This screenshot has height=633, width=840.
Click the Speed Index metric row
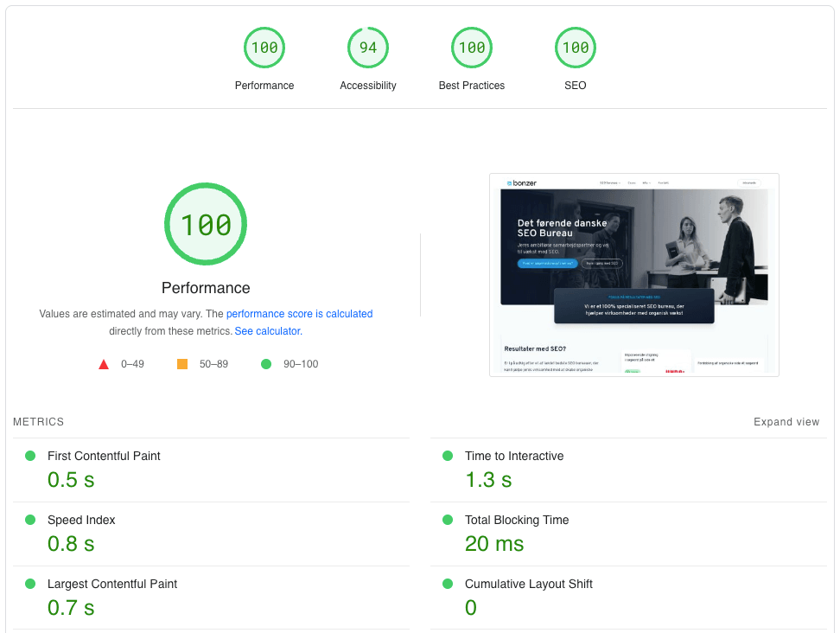point(81,520)
